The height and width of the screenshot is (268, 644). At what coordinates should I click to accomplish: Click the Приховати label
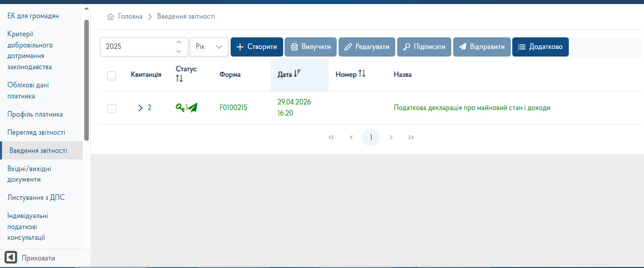tap(38, 258)
